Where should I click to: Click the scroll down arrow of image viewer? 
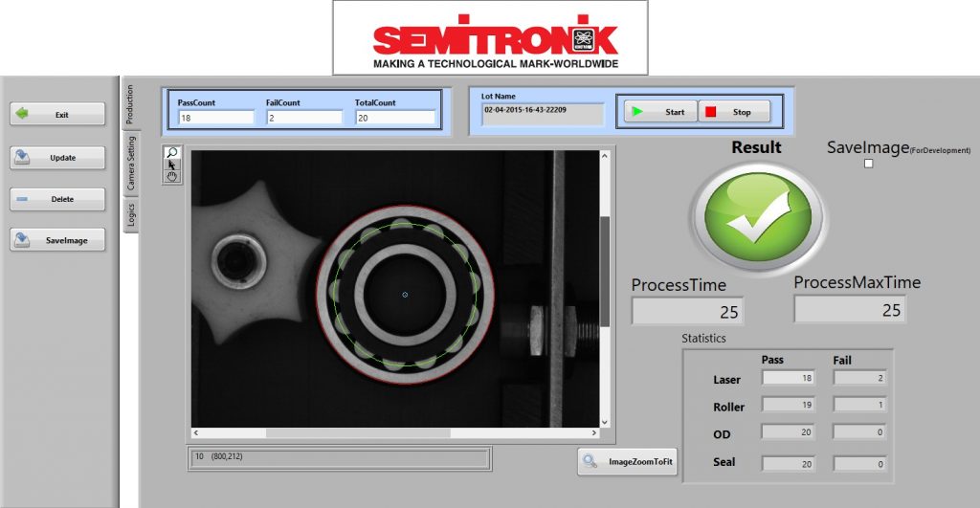[x=604, y=421]
